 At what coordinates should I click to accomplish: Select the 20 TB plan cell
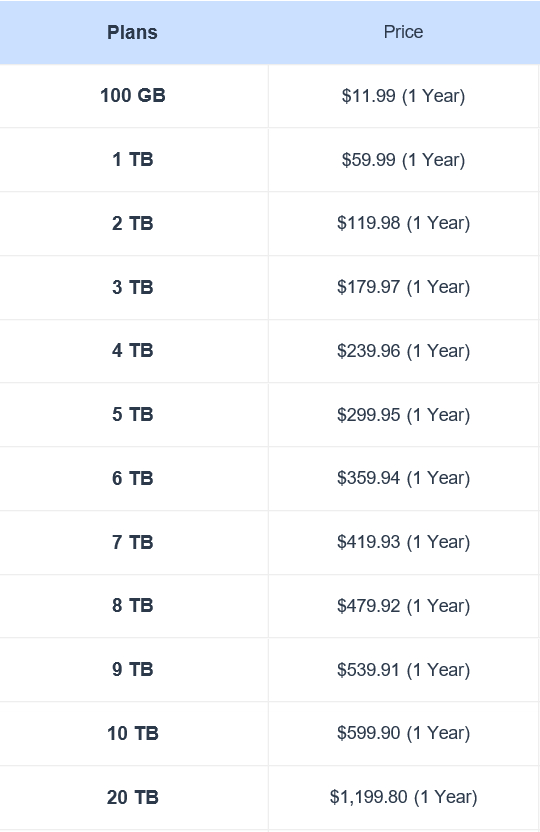(x=133, y=797)
